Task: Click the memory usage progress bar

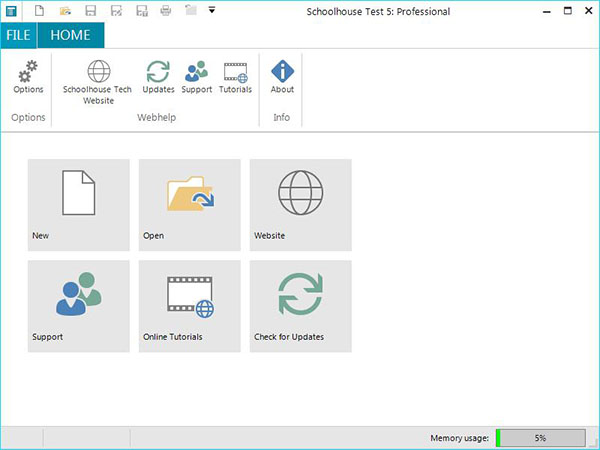Action: tap(540, 438)
